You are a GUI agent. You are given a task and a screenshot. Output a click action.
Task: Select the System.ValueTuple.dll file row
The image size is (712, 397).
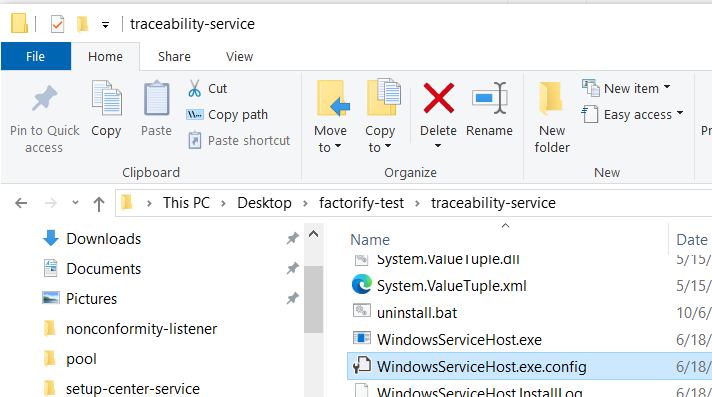coord(529,260)
